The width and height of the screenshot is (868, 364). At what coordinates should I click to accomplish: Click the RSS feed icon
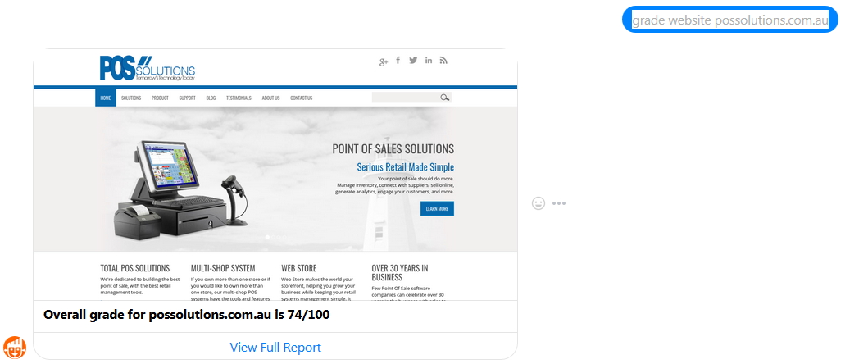click(443, 61)
